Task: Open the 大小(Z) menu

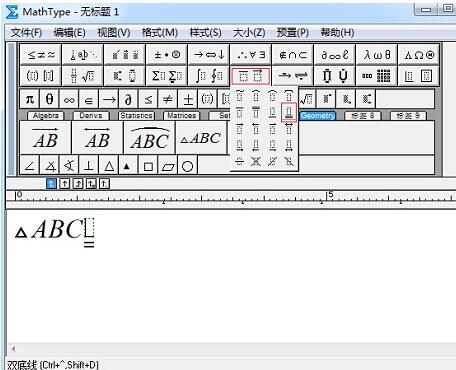Action: [x=249, y=33]
